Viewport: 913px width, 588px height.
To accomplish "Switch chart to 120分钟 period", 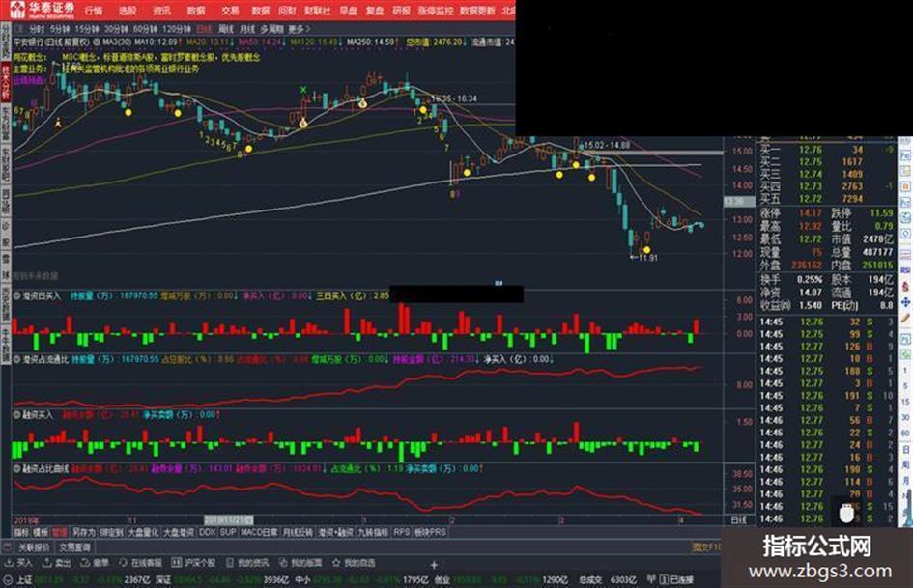I will tap(177, 29).
